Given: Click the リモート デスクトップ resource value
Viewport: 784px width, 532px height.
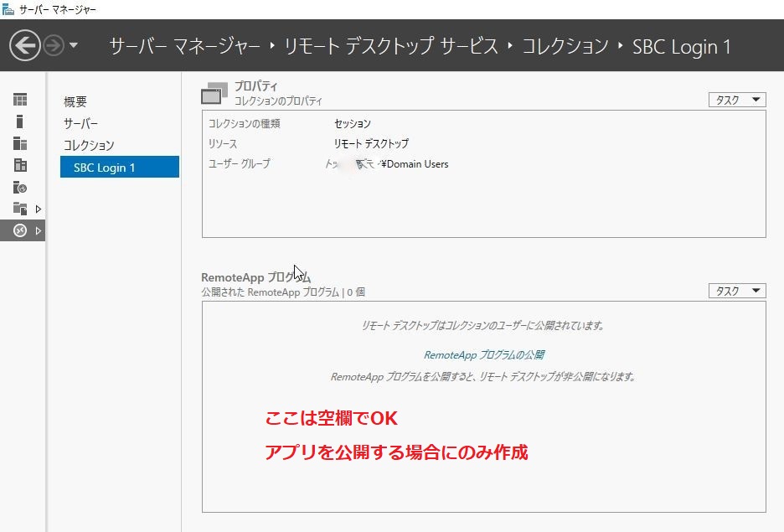Looking at the screenshot, I should pos(371,143).
